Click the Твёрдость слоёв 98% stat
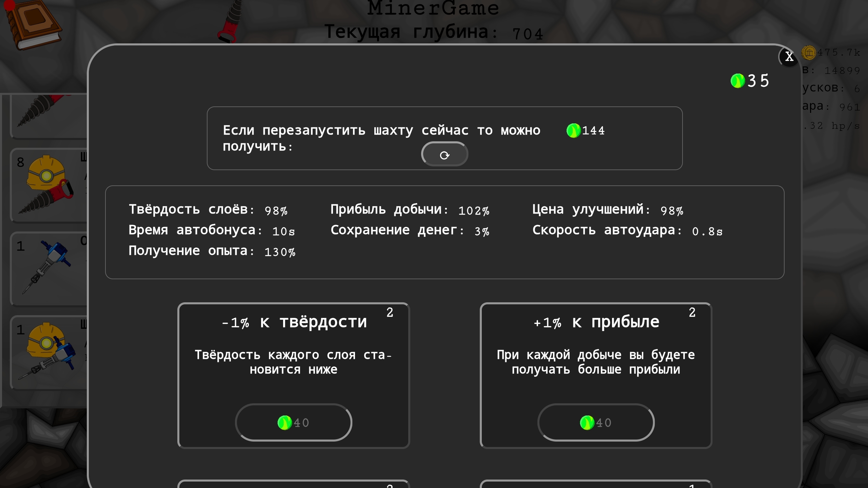868x488 pixels. click(x=208, y=209)
